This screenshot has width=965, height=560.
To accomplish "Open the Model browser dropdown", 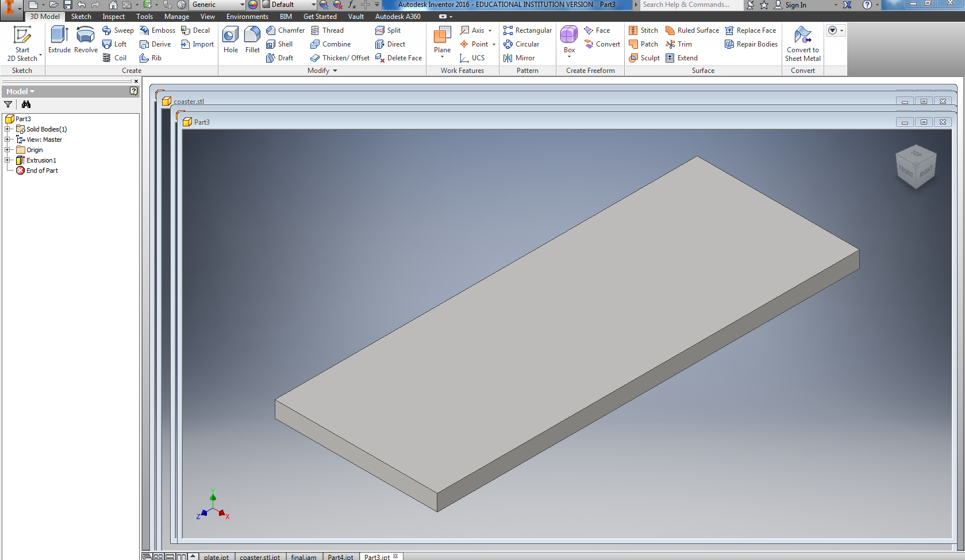I will (x=21, y=91).
